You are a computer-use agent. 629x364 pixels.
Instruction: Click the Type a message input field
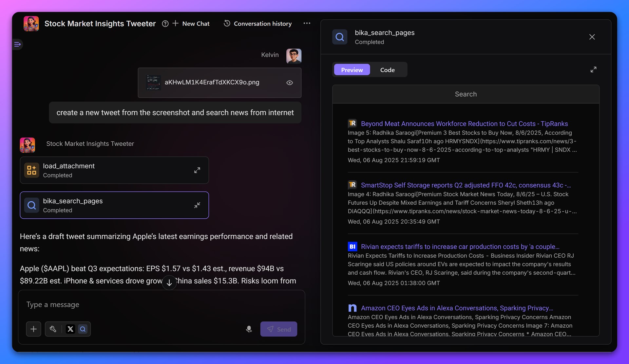tap(131, 304)
